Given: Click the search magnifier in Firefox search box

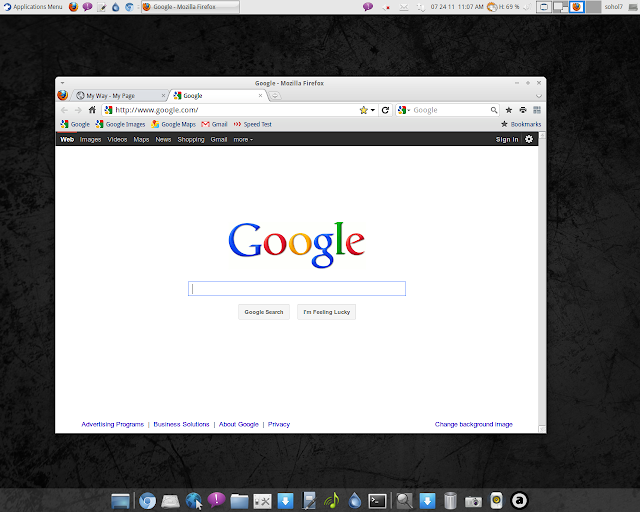Looking at the screenshot, I should click(x=494, y=110).
